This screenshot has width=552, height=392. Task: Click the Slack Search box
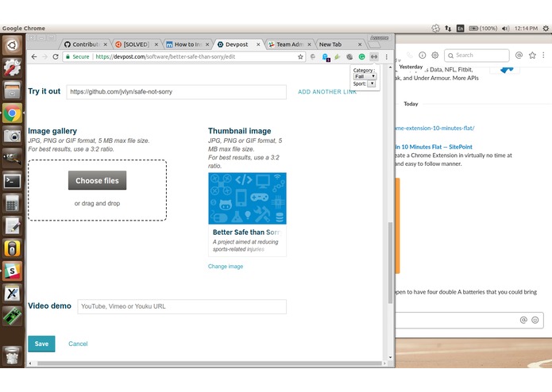point(477,56)
